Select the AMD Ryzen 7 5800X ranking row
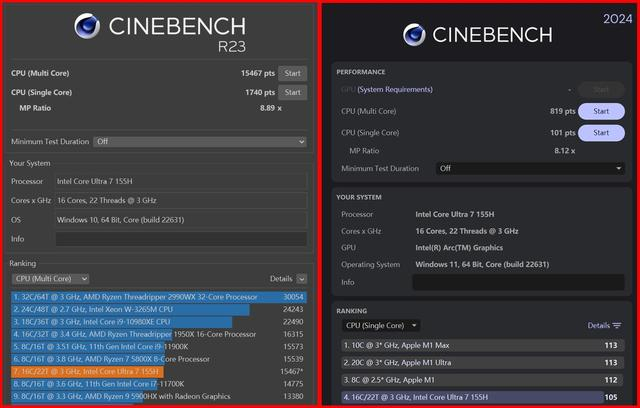 coord(159,359)
